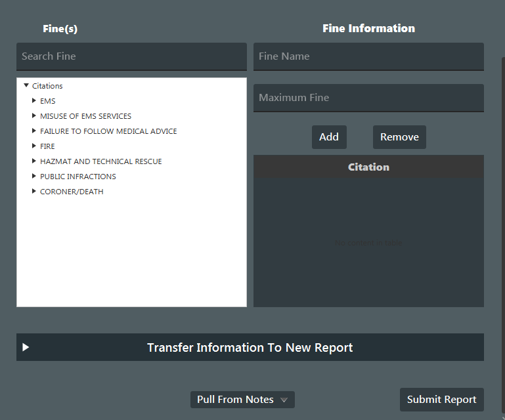Expand FAILURE TO FOLLOW MEDICAL ADVICE arrow
Image resolution: width=505 pixels, height=420 pixels.
[x=34, y=131]
